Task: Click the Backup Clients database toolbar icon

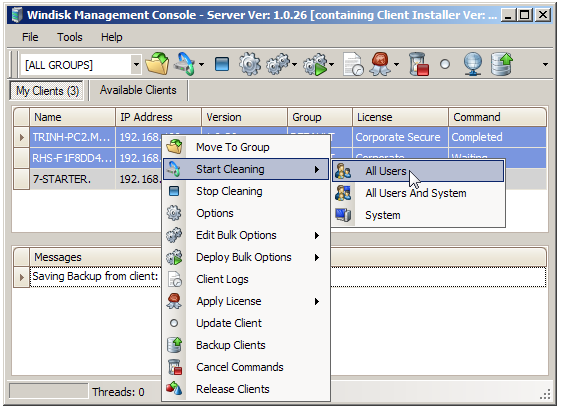Action: (502, 64)
